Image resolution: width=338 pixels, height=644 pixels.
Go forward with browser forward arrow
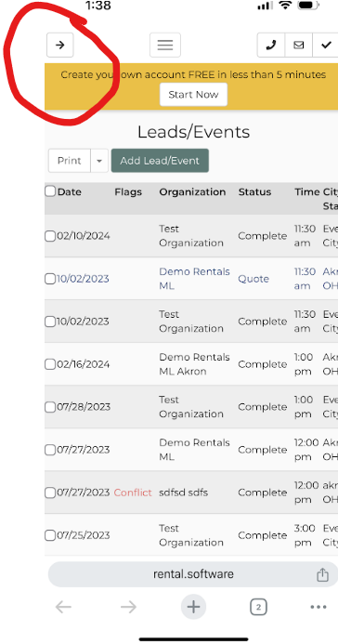click(128, 607)
